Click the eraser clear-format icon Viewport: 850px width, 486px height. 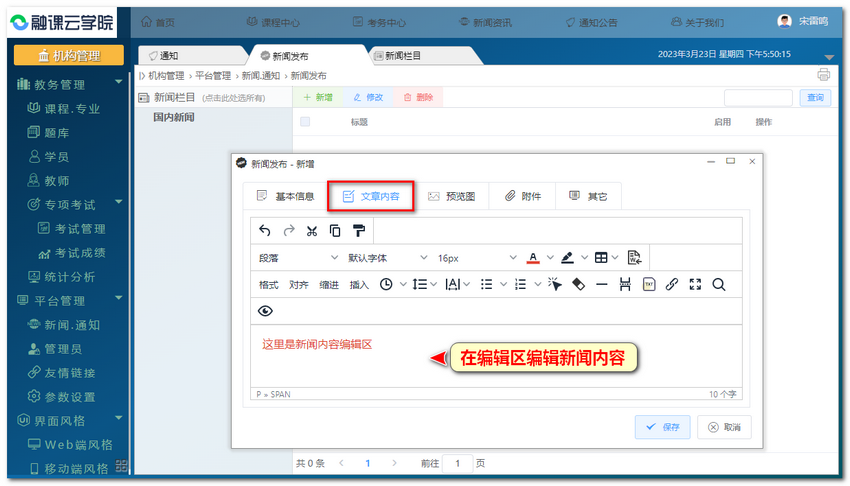[x=578, y=284]
